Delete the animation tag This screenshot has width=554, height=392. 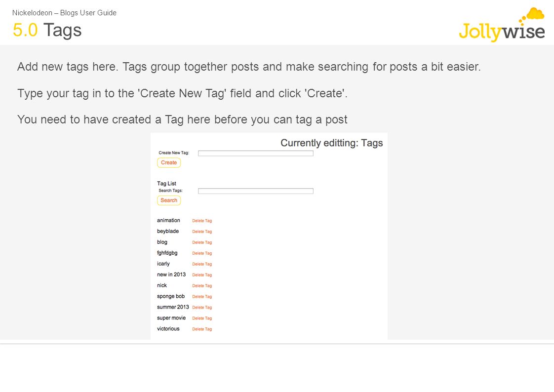pos(202,221)
